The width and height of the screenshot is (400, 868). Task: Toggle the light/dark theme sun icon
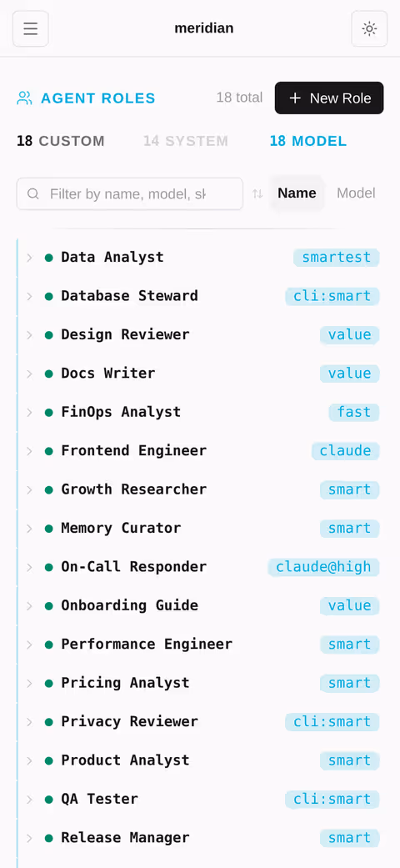[369, 29]
